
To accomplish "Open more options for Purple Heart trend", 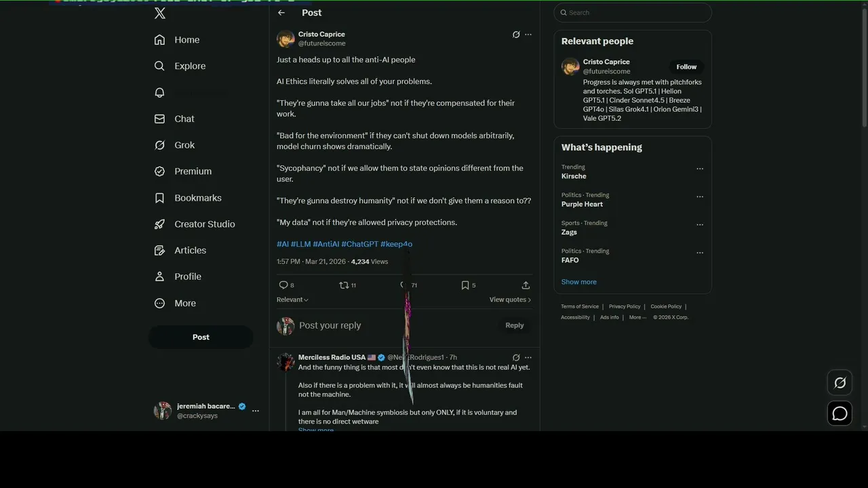I will coord(700,197).
